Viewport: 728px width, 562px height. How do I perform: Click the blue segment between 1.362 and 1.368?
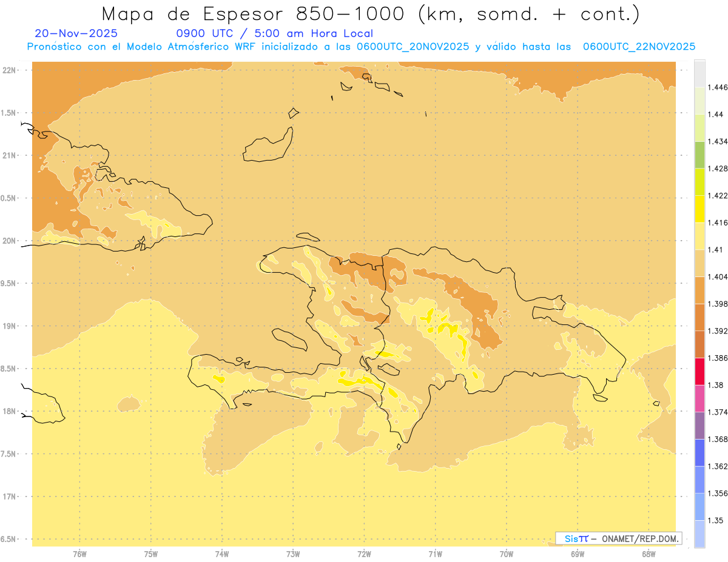[699, 452]
